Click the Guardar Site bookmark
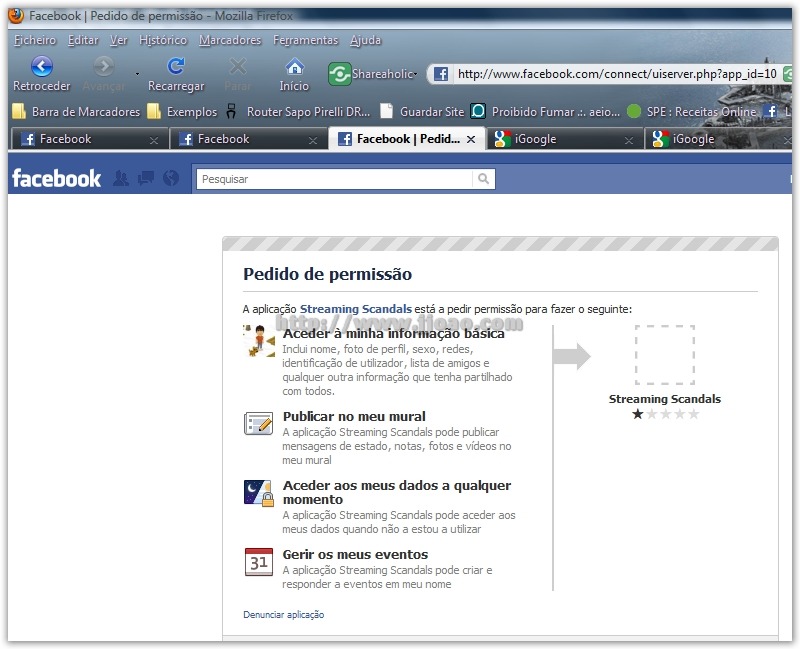The height and width of the screenshot is (649, 800). [422, 111]
